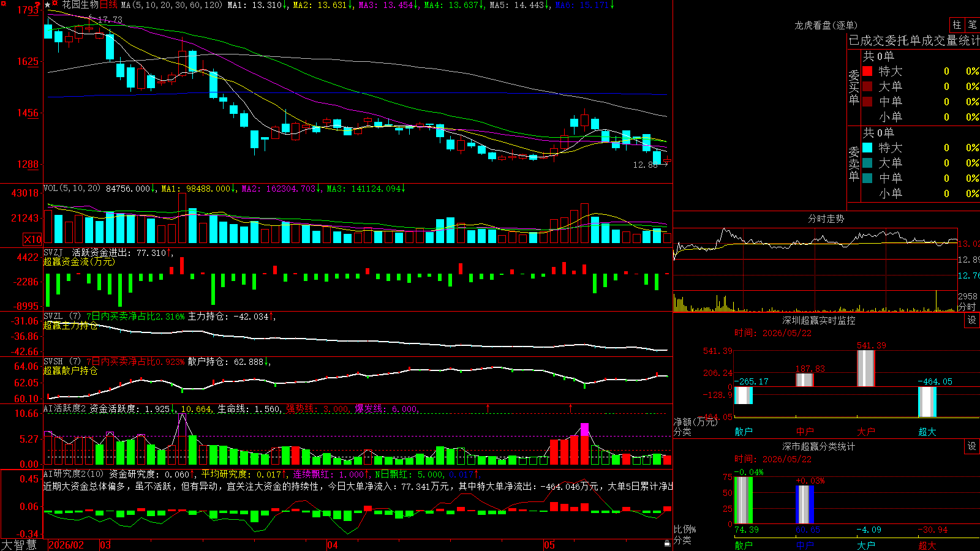
Task: Click the 委买单 section label
Action: tap(854, 86)
